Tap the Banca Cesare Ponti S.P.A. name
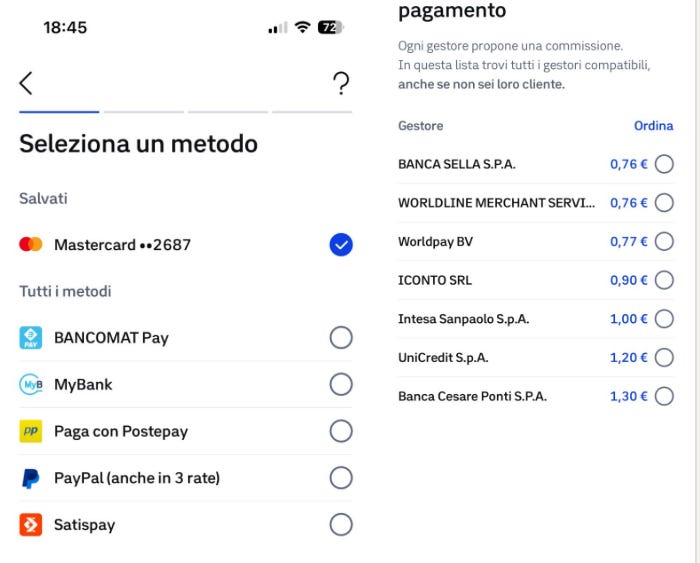 [472, 396]
